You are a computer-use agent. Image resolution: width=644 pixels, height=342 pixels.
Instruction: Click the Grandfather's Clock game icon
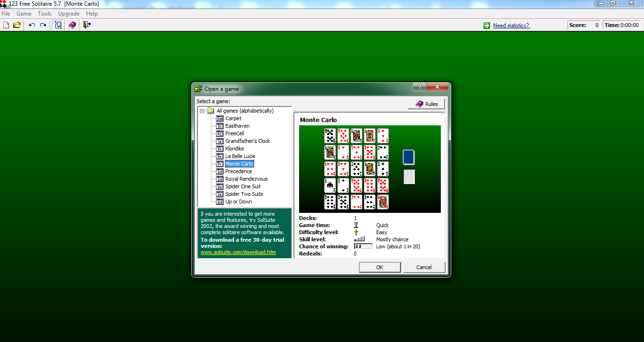[220, 141]
